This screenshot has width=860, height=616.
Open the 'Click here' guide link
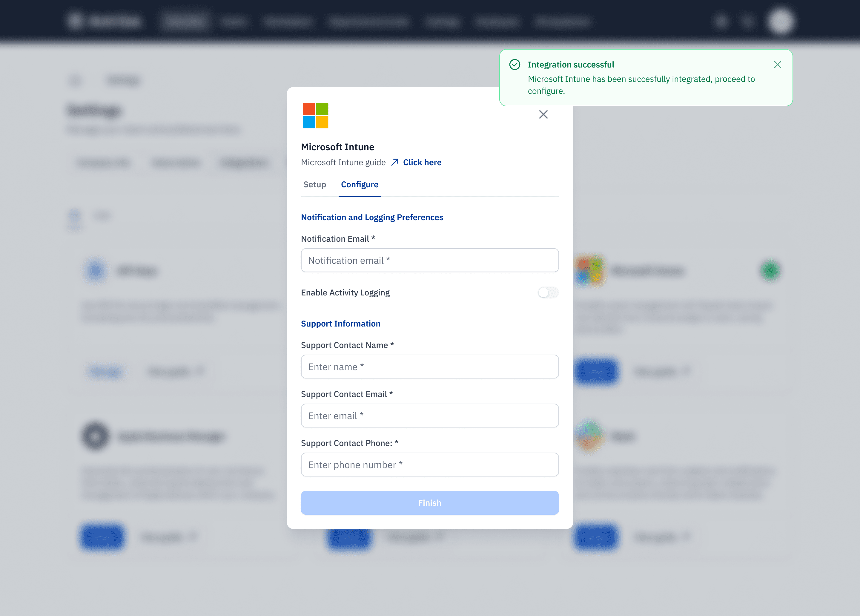point(422,162)
